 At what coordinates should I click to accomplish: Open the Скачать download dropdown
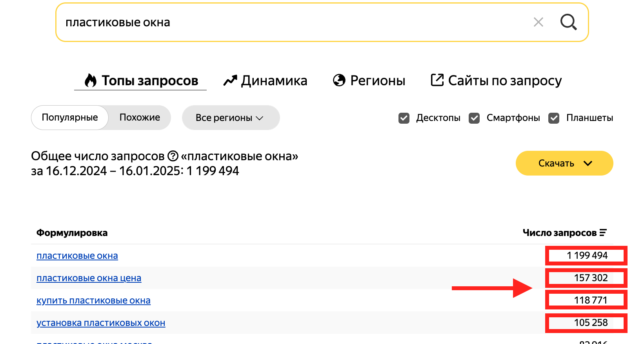[x=564, y=163]
